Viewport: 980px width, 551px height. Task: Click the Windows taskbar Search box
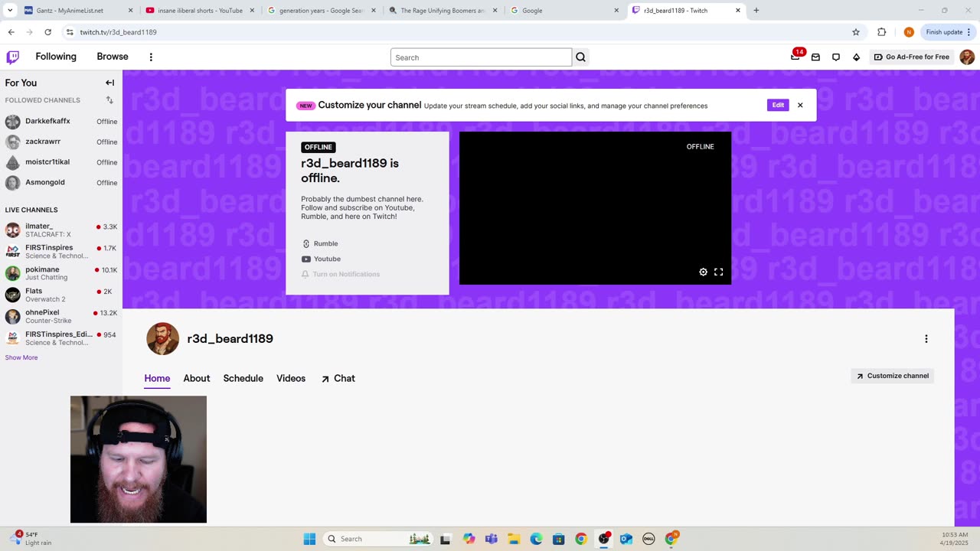click(x=379, y=539)
